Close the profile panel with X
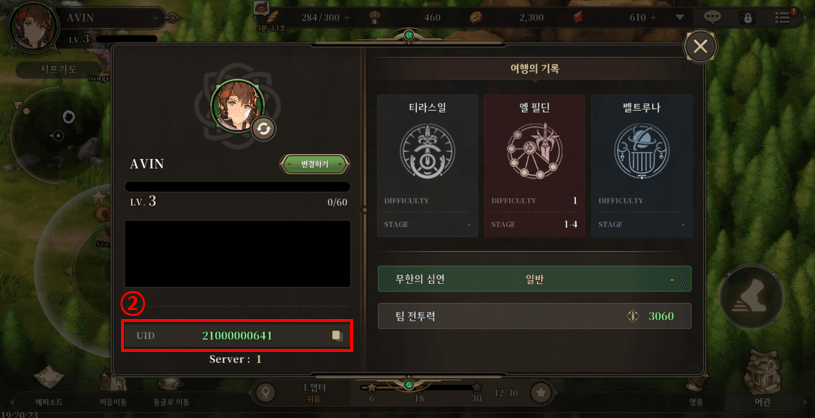815x418 pixels. [700, 47]
